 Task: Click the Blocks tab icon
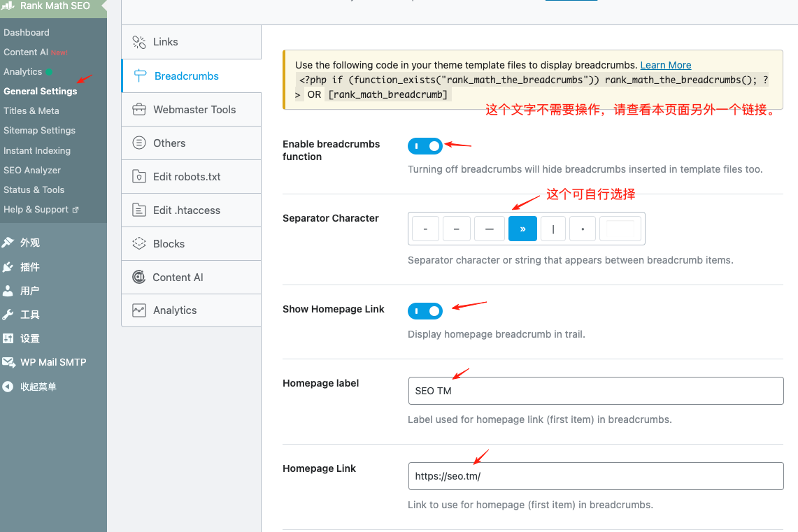[x=139, y=244]
